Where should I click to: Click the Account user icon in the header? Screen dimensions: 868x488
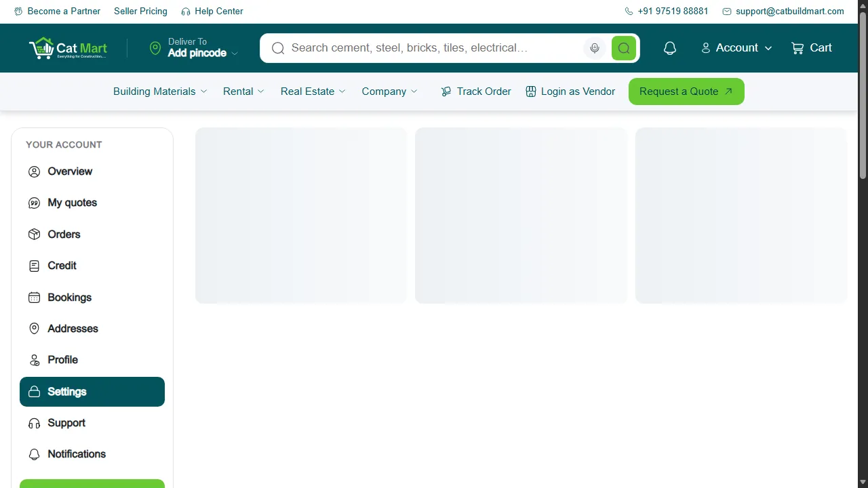(x=706, y=48)
